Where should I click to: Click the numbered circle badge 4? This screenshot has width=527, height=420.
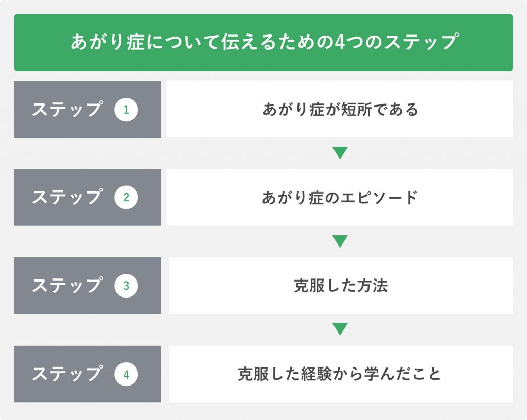click(x=126, y=374)
